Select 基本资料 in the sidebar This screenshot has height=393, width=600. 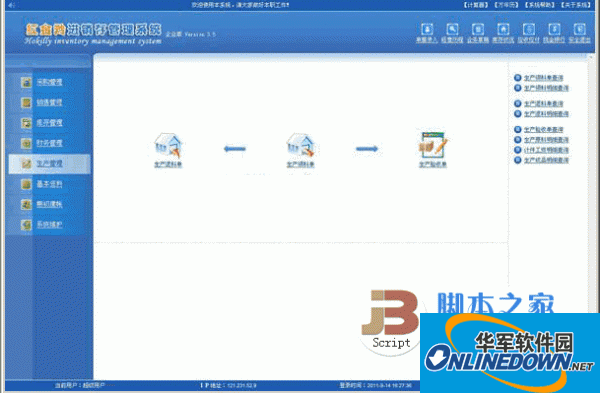tap(49, 184)
